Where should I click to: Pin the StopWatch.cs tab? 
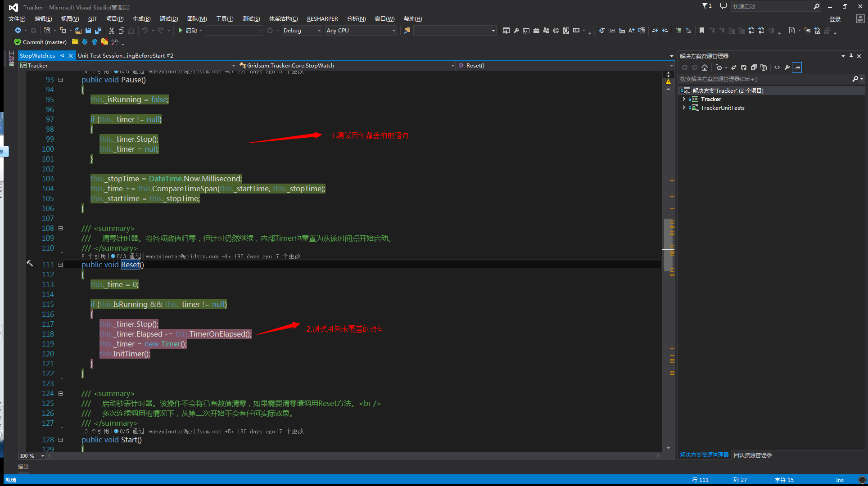click(x=63, y=56)
